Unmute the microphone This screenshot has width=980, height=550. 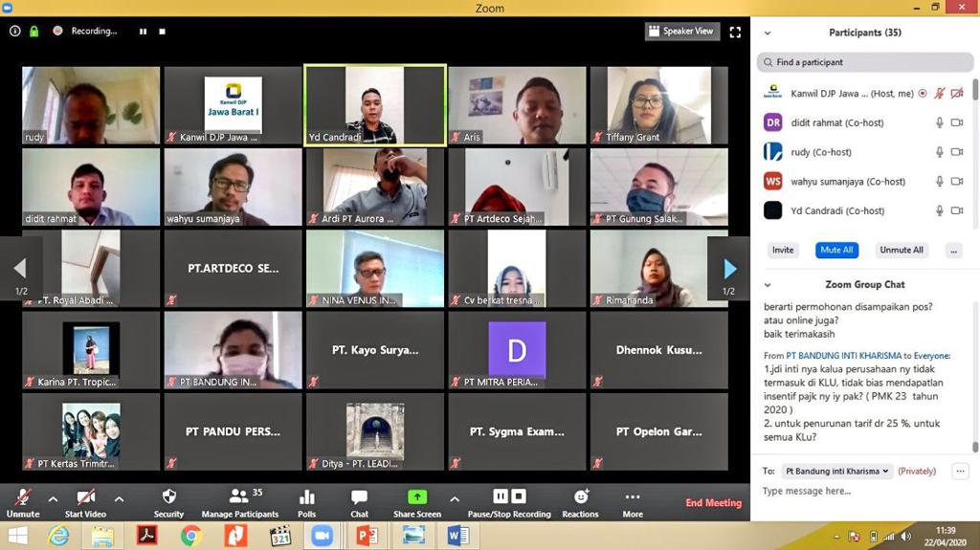[22, 497]
